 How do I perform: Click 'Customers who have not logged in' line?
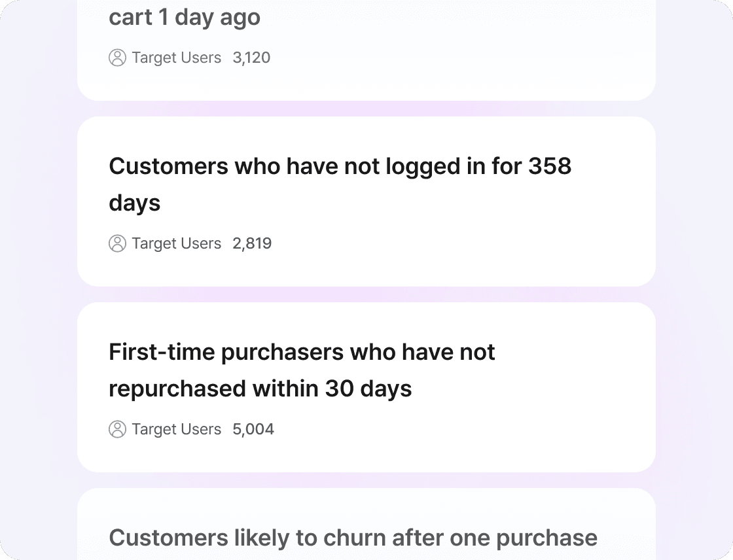(x=291, y=167)
